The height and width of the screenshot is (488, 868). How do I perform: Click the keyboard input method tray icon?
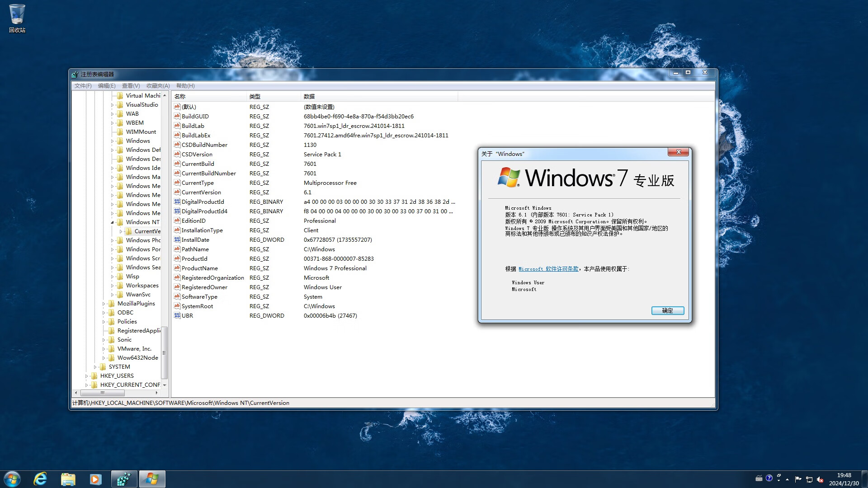coord(759,479)
